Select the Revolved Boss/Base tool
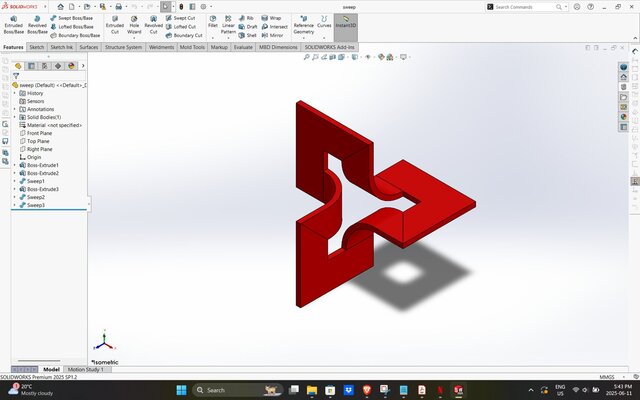 [x=37, y=23]
